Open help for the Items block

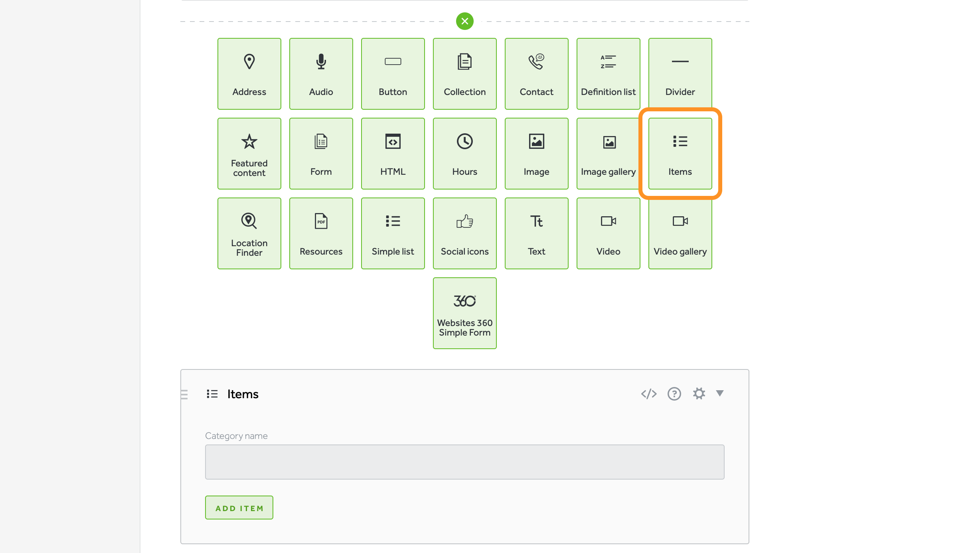coord(674,394)
